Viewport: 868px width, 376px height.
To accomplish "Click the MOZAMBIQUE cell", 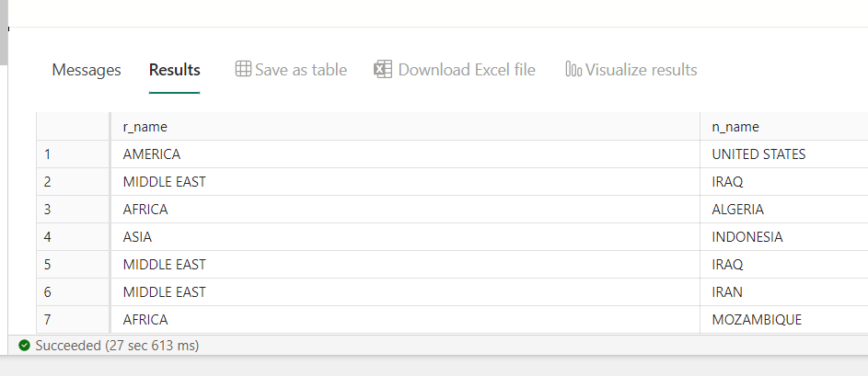I will tap(757, 320).
